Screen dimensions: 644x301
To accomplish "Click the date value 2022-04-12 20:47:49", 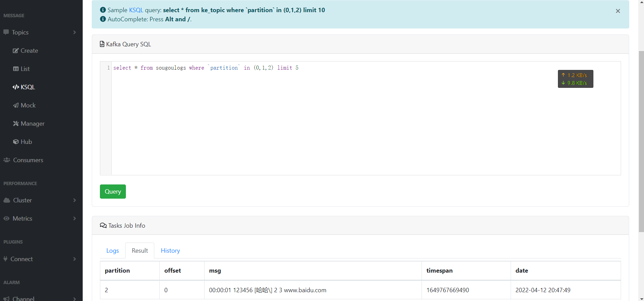I will pos(543,290).
